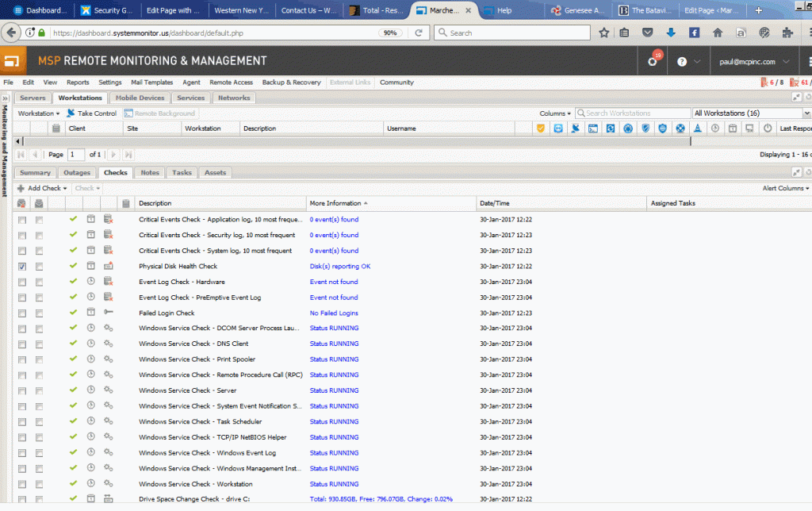Viewport: 812px width, 511px height.
Task: Click the web protection globe shield column icon
Action: point(662,128)
